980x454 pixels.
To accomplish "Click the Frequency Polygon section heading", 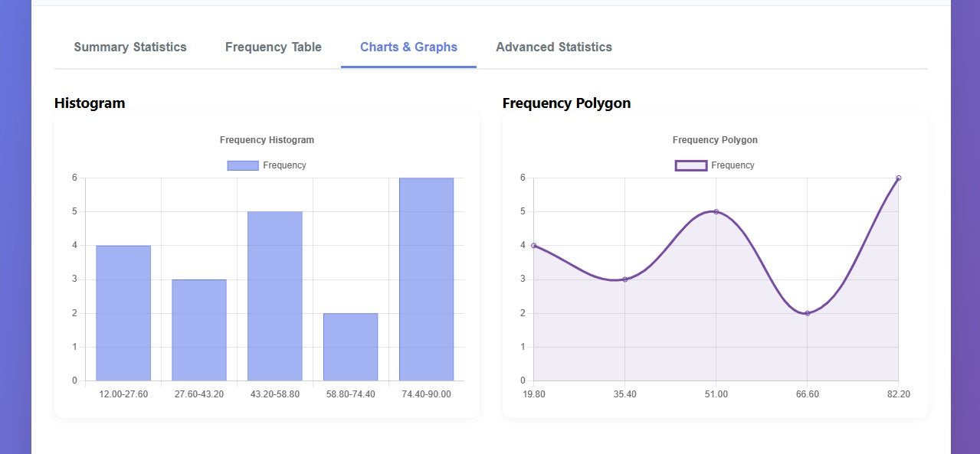I will (566, 103).
